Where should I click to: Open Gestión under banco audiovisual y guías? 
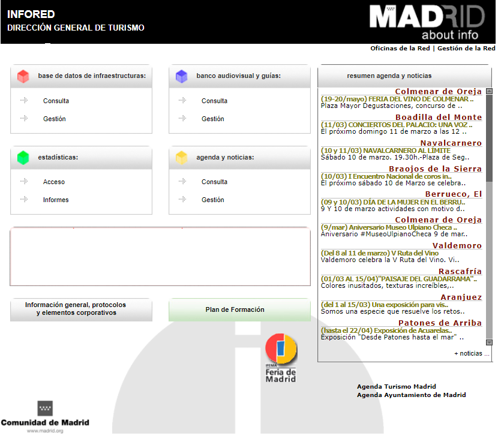click(x=213, y=119)
